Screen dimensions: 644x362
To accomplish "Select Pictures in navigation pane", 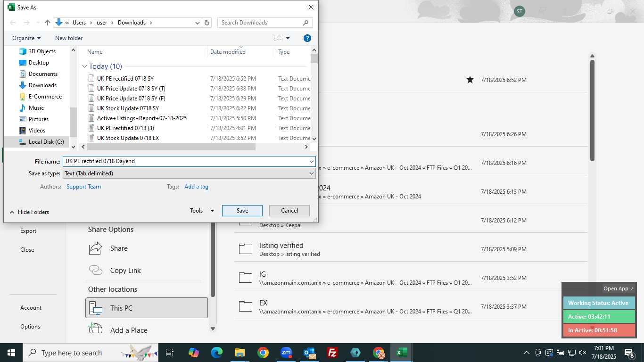I will tap(39, 119).
